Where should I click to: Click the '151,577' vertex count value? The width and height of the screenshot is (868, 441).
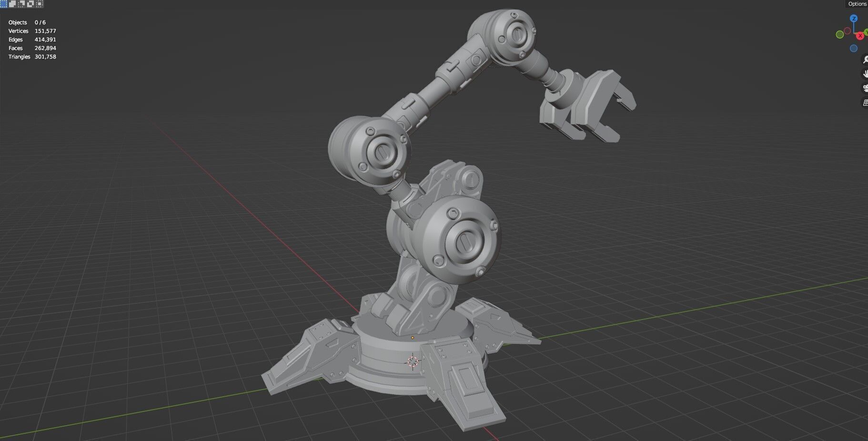click(x=45, y=31)
